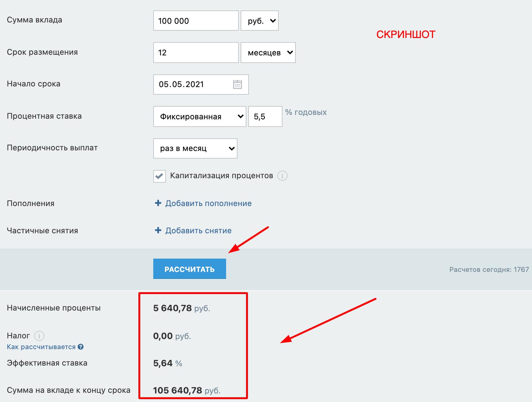Click the Процентная ставка label

tap(44, 116)
